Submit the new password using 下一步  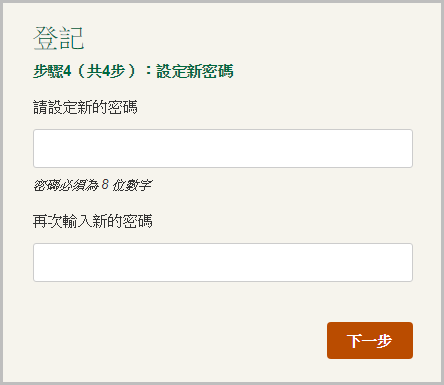[370, 340]
